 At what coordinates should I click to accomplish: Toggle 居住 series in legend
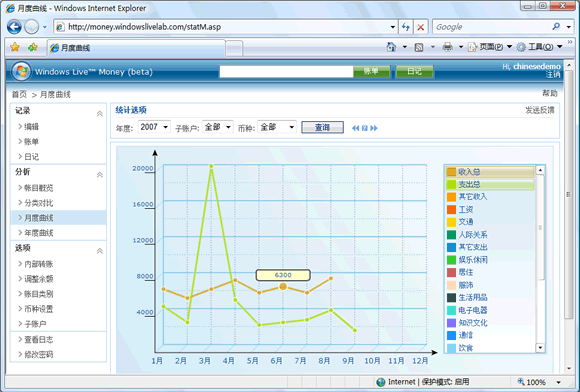(x=460, y=272)
